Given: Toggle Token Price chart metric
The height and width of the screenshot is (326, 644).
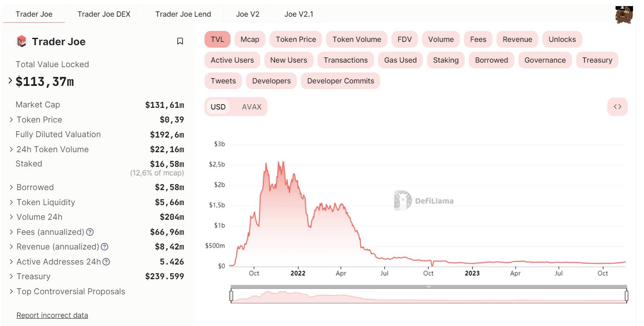Looking at the screenshot, I should click(x=296, y=39).
